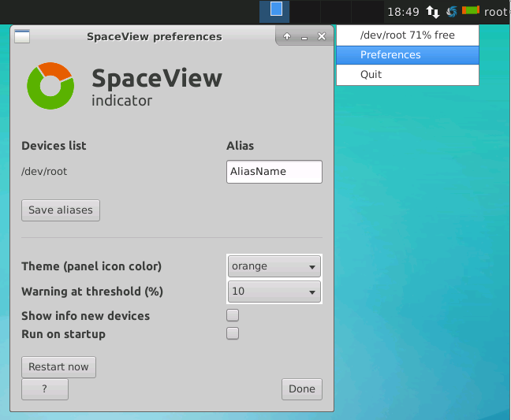Click the /dev/root device entry
Screen dimensions: 511x420
pyautogui.click(x=44, y=172)
